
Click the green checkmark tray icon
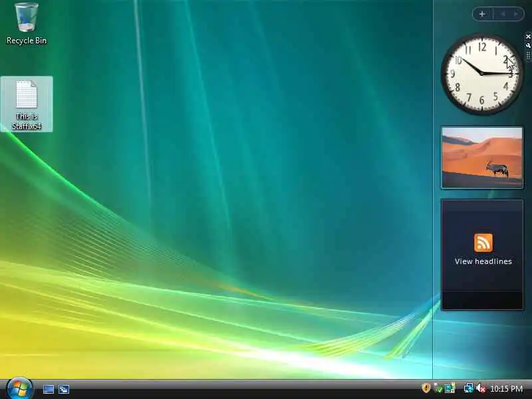tap(438, 388)
